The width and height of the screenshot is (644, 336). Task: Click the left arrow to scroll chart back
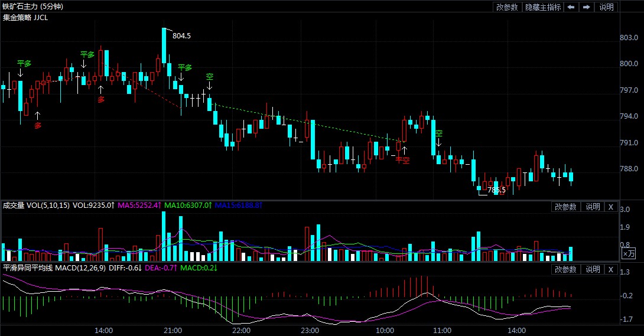571,7
